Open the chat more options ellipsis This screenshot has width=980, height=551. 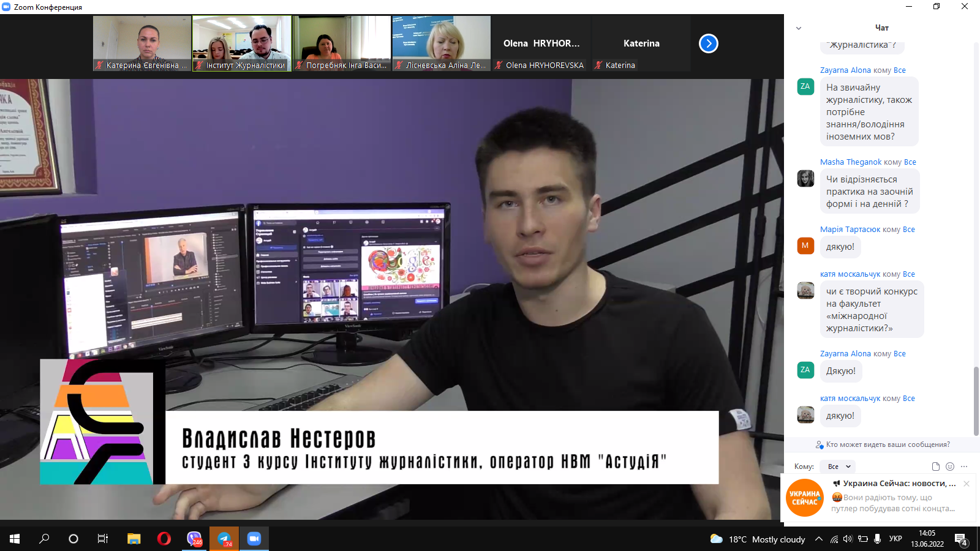point(964,467)
